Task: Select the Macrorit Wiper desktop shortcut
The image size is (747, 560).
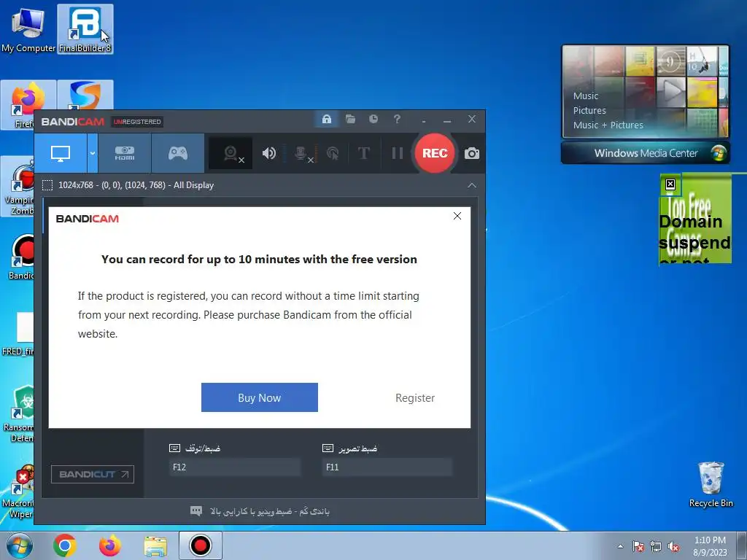Action: coord(18,491)
